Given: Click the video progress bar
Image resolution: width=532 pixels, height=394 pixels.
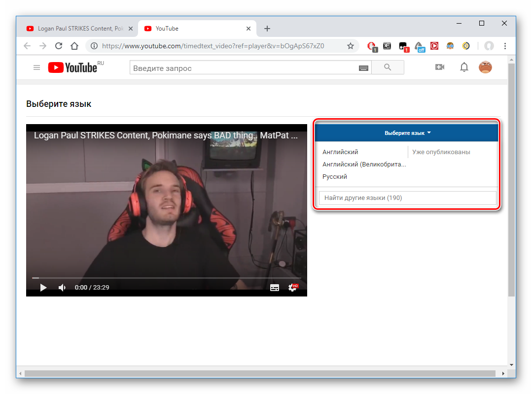Looking at the screenshot, I should [x=167, y=278].
